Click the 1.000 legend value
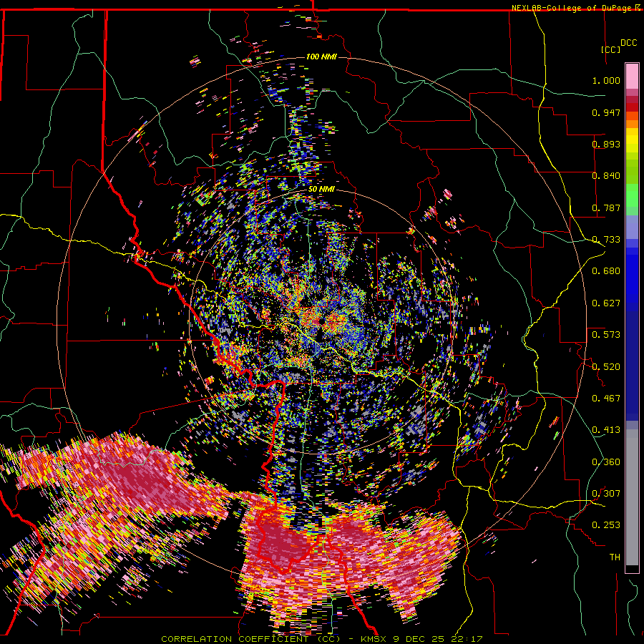 pos(606,80)
